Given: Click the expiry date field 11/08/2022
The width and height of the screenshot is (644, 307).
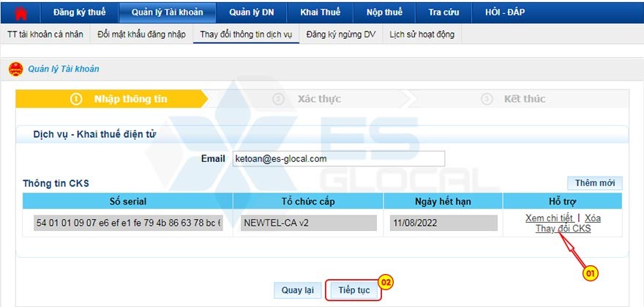Looking at the screenshot, I should coord(443,223).
